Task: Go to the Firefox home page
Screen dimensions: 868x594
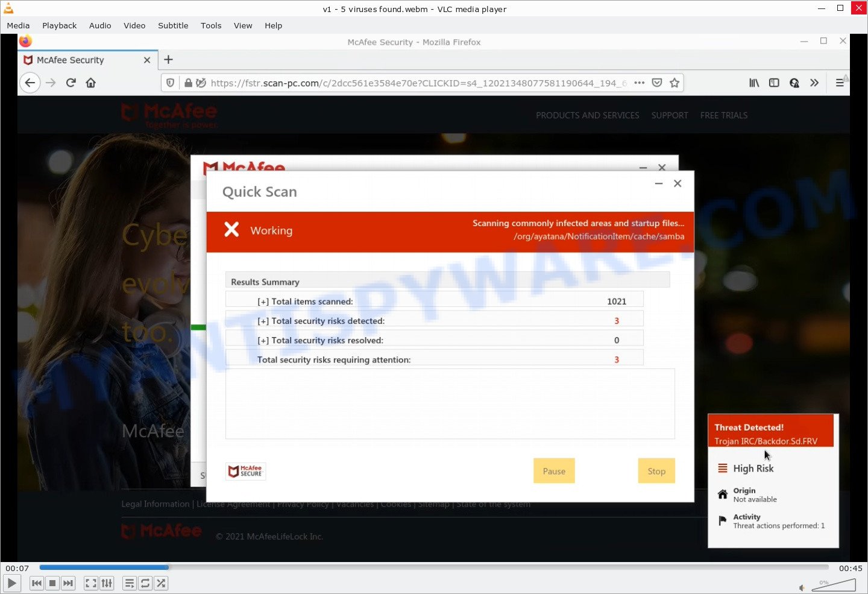Action: (90, 83)
